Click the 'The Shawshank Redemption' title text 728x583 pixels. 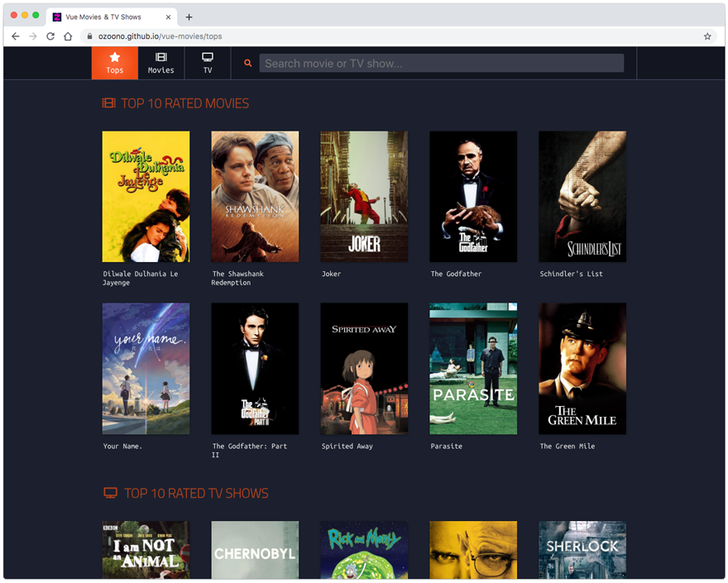click(x=237, y=278)
